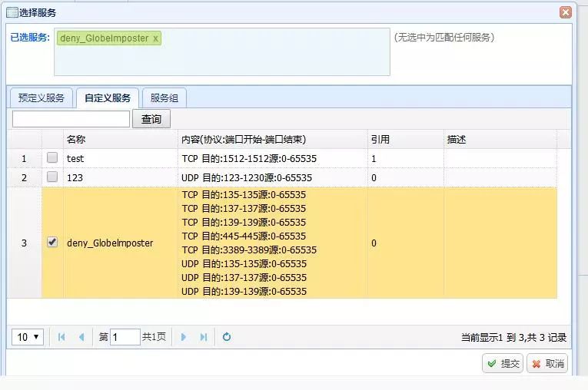Jump to last page of results
This screenshot has height=390, width=588.
pos(204,337)
